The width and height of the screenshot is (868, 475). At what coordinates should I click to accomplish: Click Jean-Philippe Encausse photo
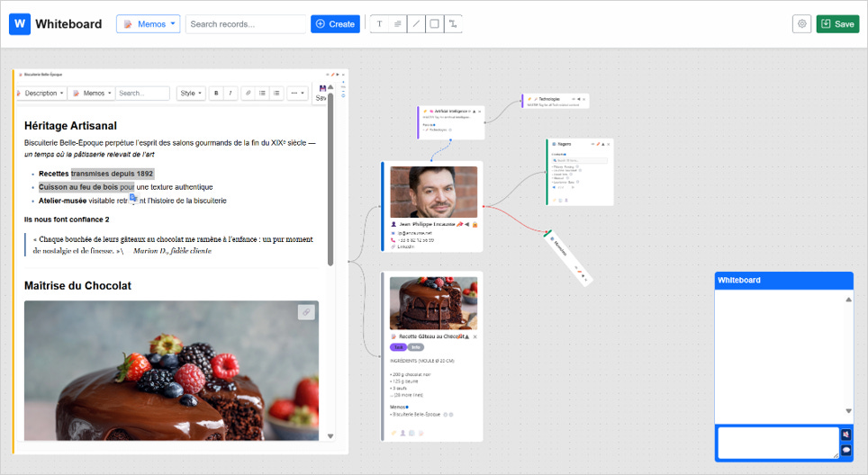click(433, 192)
